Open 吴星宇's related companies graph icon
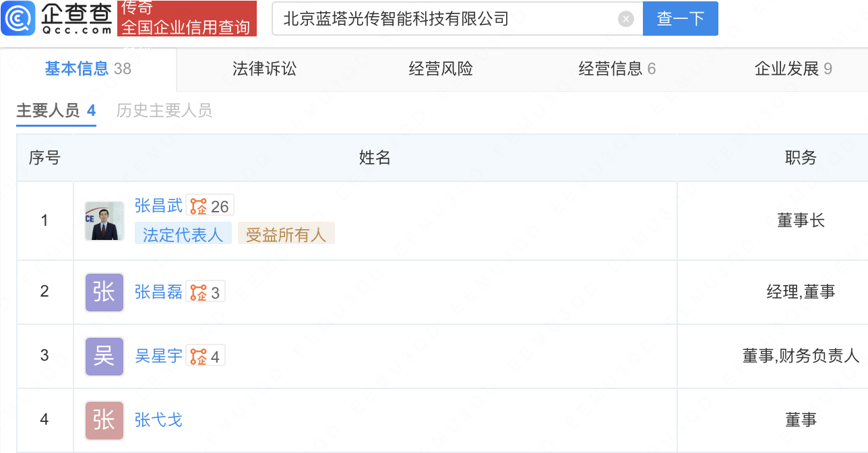868x453 pixels. tap(198, 356)
